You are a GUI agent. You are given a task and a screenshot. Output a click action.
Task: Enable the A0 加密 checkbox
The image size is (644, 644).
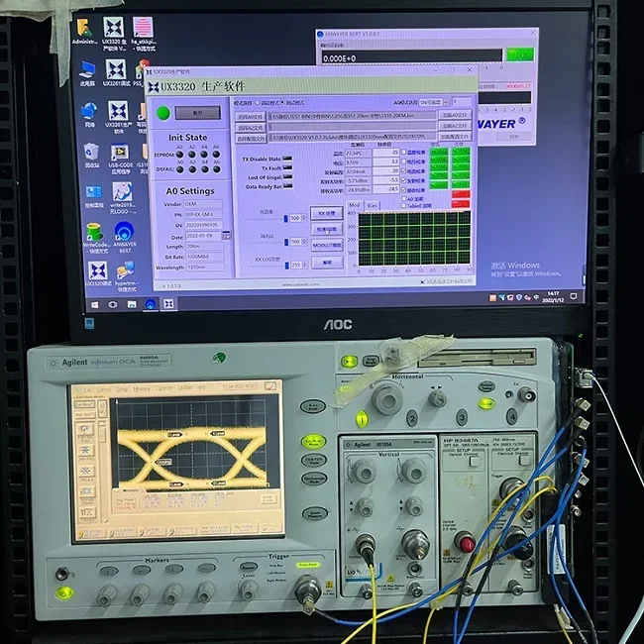tap(404, 199)
